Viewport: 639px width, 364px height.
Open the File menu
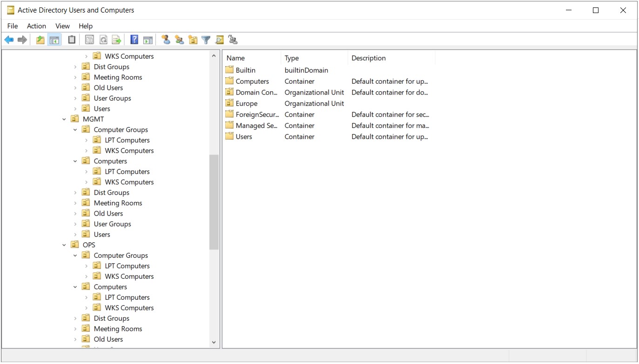[x=13, y=26]
